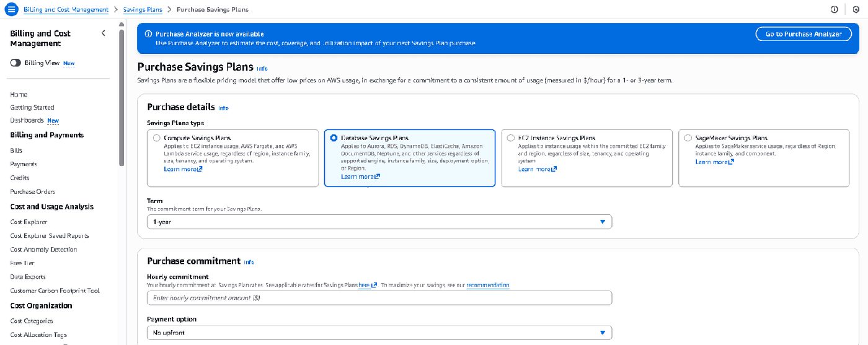Click Learn more under EC2 Instance Savings Plans

click(538, 169)
